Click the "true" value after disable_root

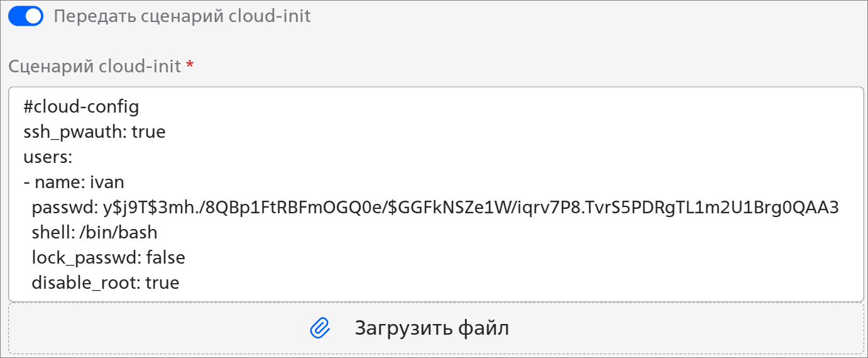162,283
